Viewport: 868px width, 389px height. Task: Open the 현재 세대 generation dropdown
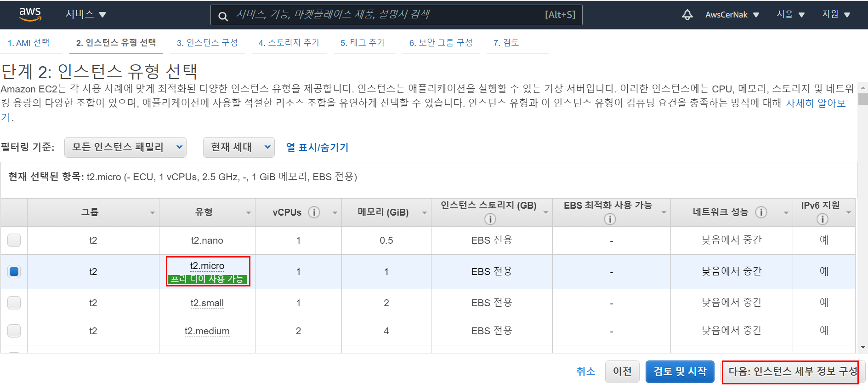[239, 147]
